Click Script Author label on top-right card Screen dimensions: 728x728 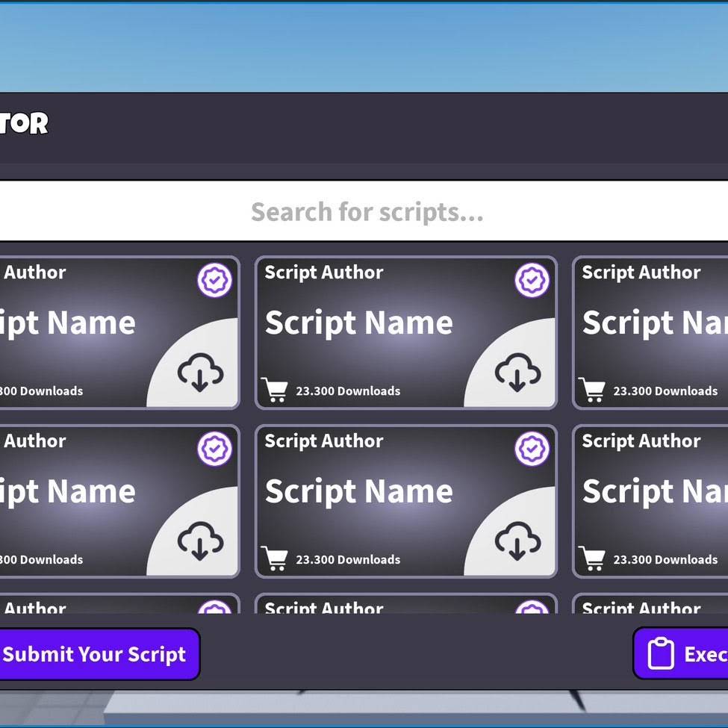pyautogui.click(x=641, y=273)
